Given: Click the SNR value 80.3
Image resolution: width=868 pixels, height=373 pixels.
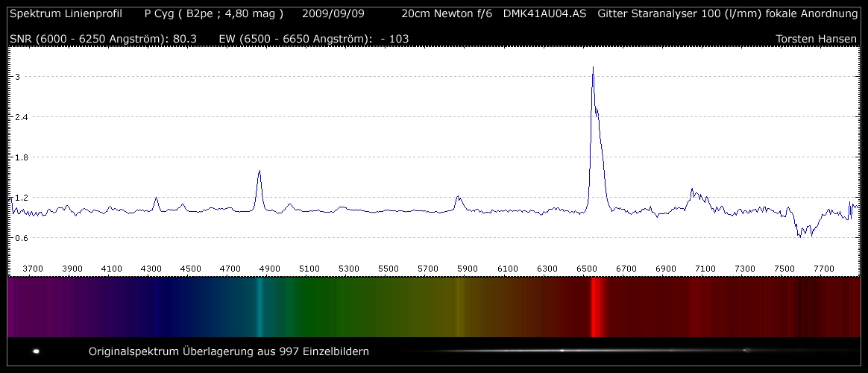Looking at the screenshot, I should (x=184, y=39).
